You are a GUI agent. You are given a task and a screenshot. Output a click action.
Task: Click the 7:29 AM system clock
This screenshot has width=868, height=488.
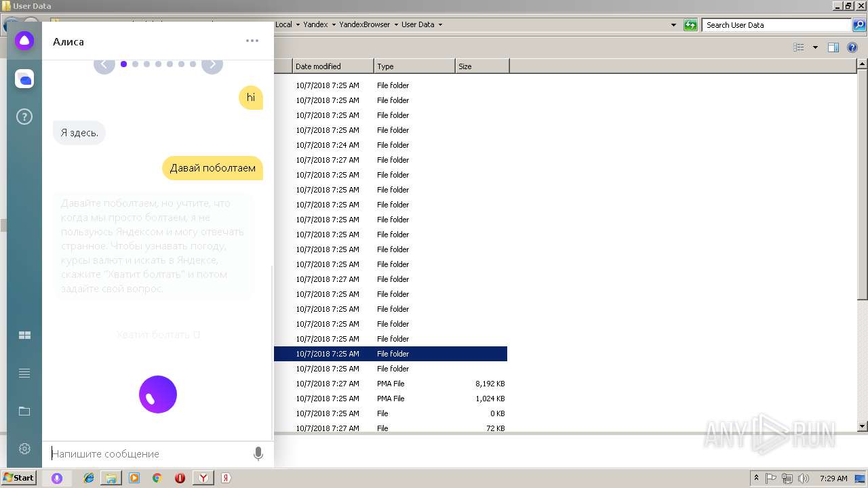click(x=833, y=478)
